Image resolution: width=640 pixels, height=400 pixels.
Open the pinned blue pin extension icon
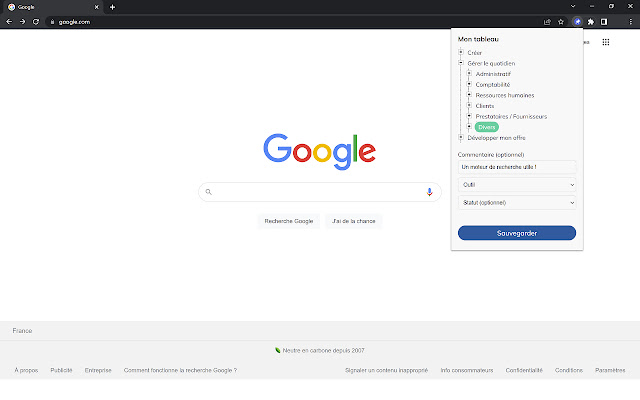(577, 22)
